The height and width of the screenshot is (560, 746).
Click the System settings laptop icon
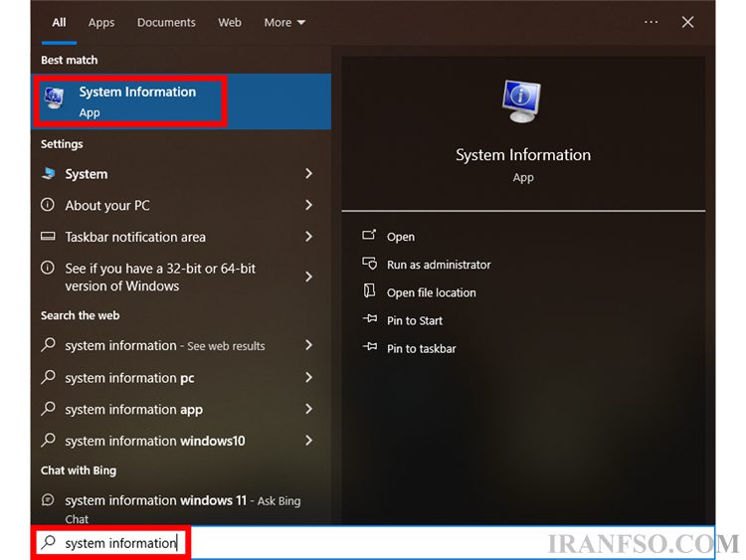[48, 173]
